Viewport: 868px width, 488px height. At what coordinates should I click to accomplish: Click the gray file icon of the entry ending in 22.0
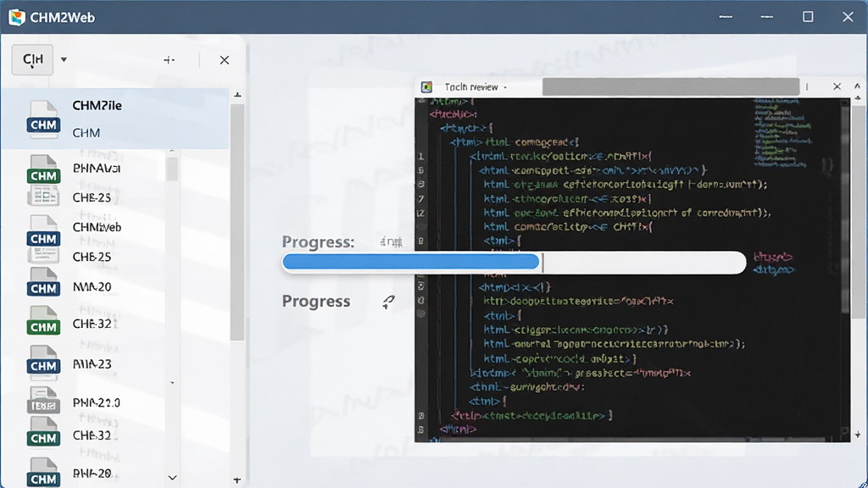tap(43, 401)
